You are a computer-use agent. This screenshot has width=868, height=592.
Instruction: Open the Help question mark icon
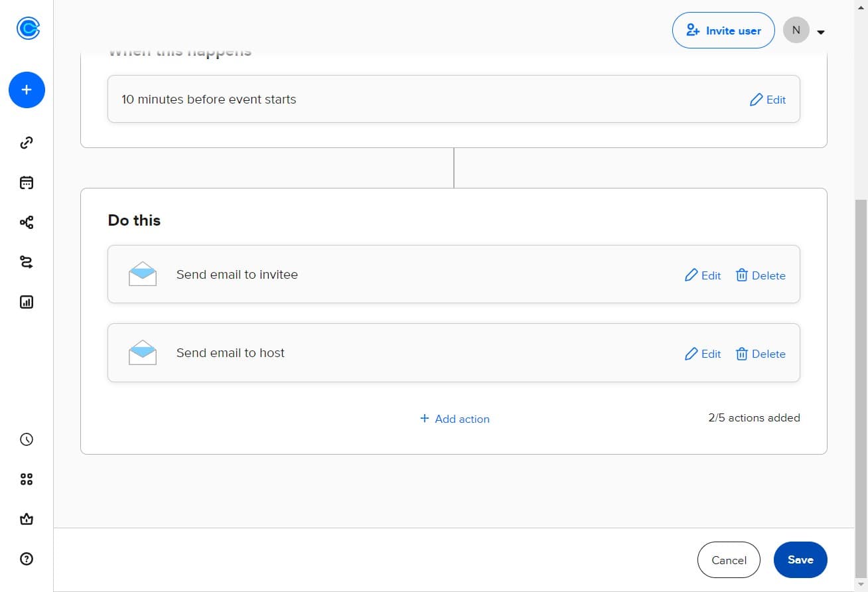pos(27,559)
